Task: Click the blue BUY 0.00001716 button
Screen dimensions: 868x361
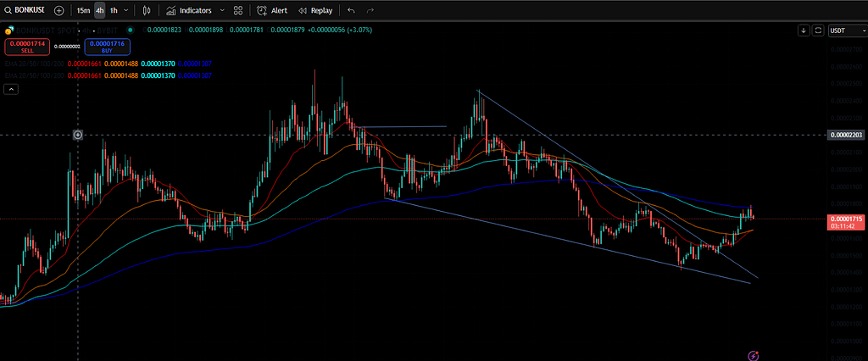Action: pos(108,47)
